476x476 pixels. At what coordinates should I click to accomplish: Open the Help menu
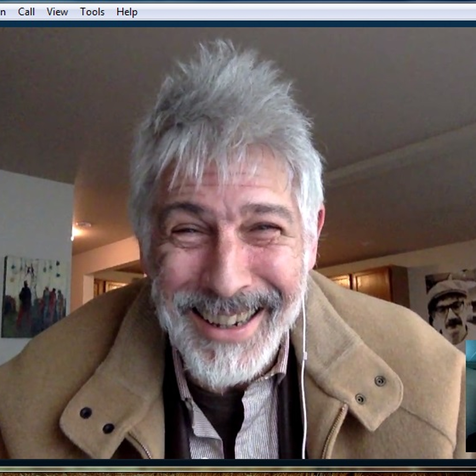coord(127,12)
